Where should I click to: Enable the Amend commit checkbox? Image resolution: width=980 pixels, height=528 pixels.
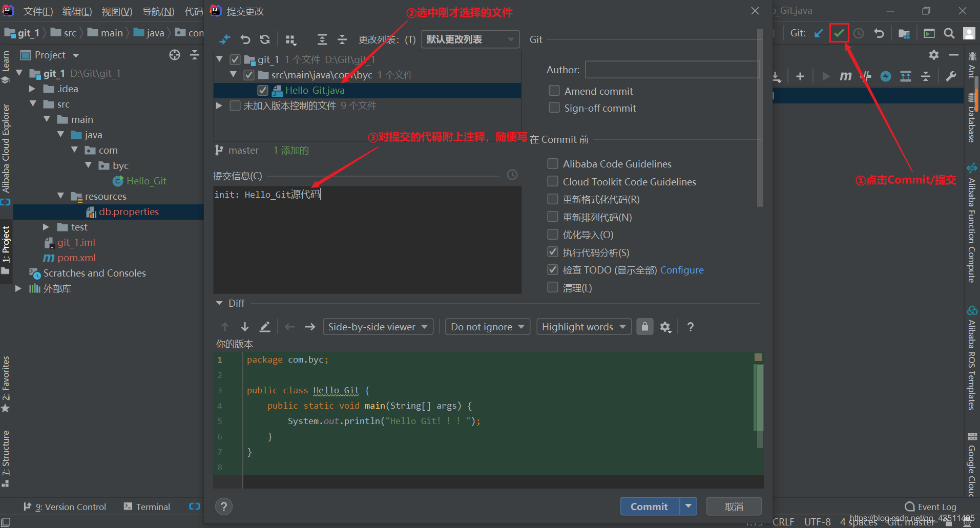[554, 91]
